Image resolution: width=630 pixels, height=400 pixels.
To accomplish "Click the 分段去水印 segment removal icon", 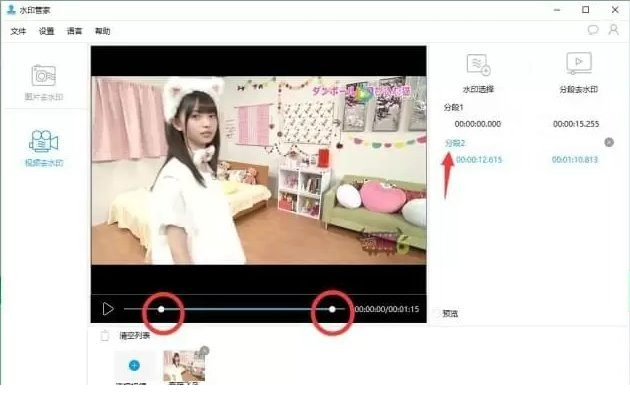I will point(578,66).
